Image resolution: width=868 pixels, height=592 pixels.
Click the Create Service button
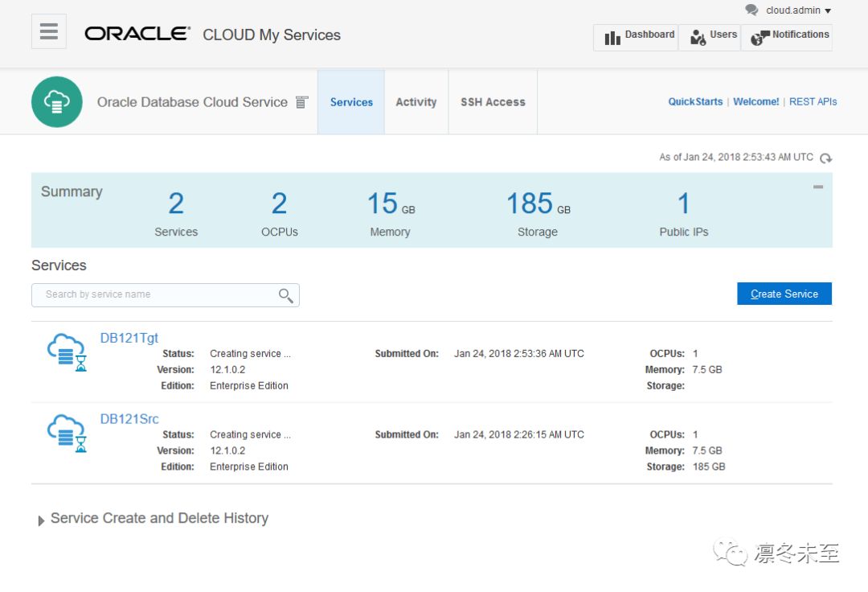[x=784, y=294]
